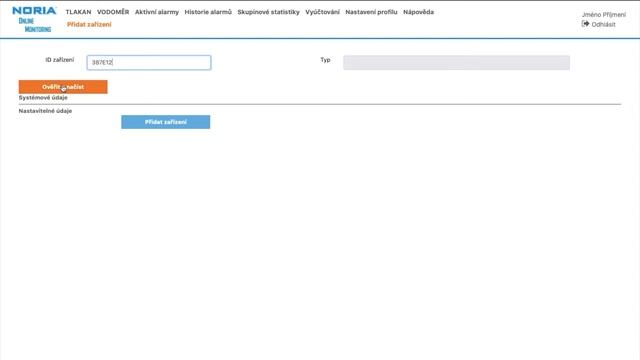This screenshot has width=640, height=360.
Task: Click the Nastavitelné údaje heading
Action: coord(45,111)
